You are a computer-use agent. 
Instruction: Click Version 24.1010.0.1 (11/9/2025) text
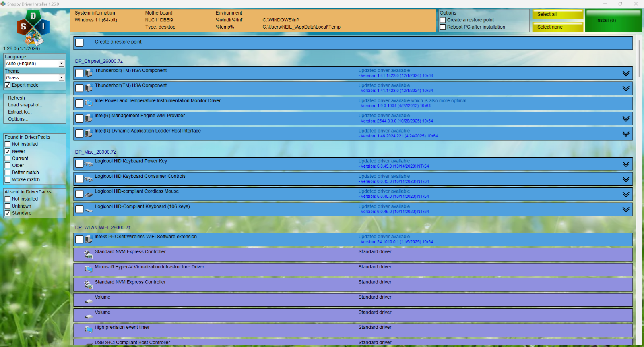click(x=396, y=242)
